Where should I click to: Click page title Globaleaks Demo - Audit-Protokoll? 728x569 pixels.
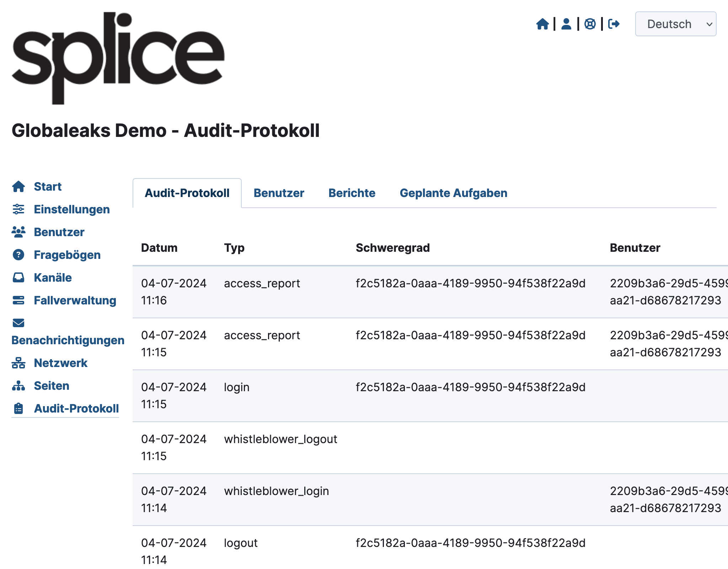pyautogui.click(x=166, y=131)
